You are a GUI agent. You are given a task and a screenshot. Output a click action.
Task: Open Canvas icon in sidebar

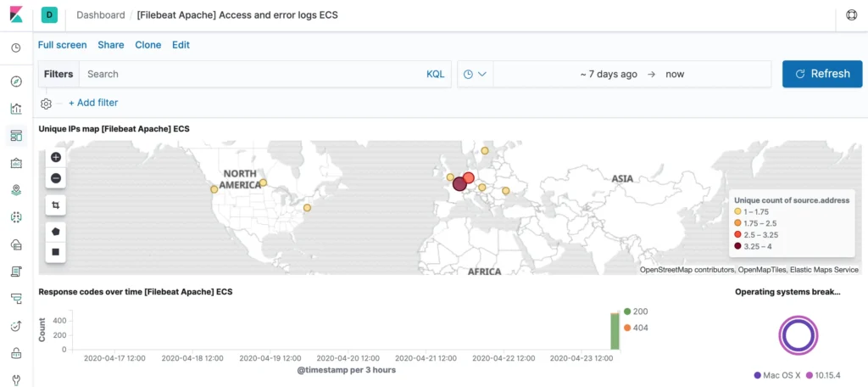pyautogui.click(x=16, y=163)
